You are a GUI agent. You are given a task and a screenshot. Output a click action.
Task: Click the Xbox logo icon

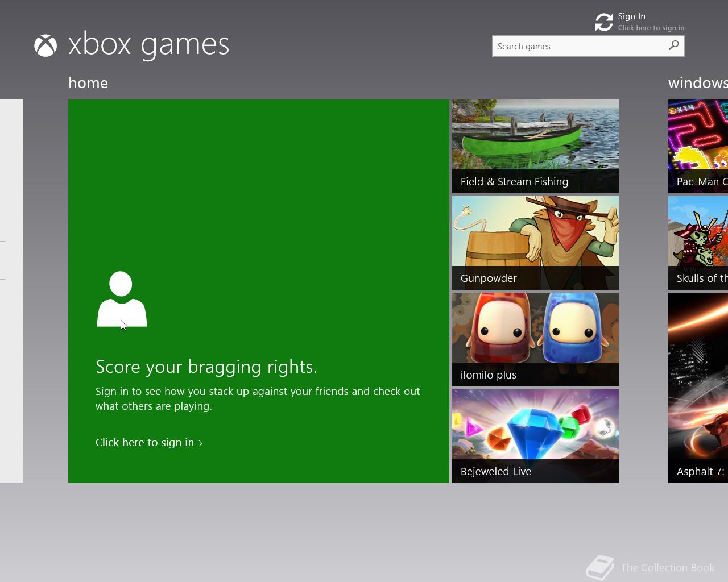(45, 46)
